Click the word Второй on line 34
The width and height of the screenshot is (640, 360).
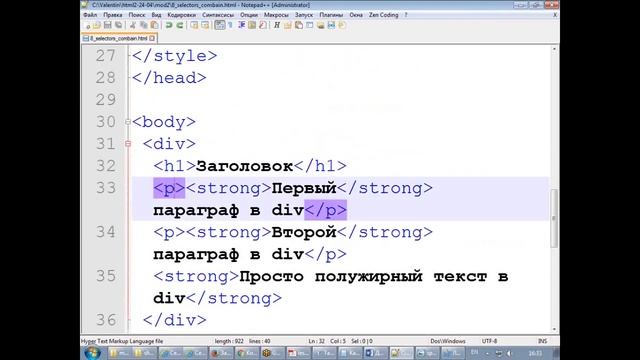(304, 233)
